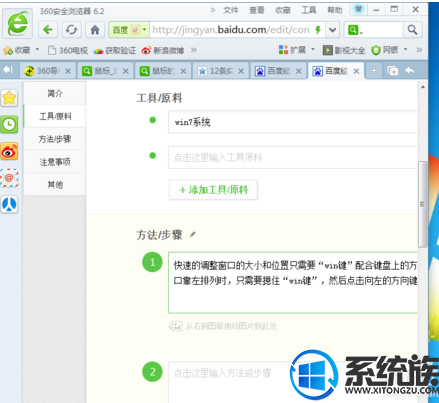Open the history clock sidebar icon
The height and width of the screenshot is (403, 439).
pyautogui.click(x=9, y=124)
